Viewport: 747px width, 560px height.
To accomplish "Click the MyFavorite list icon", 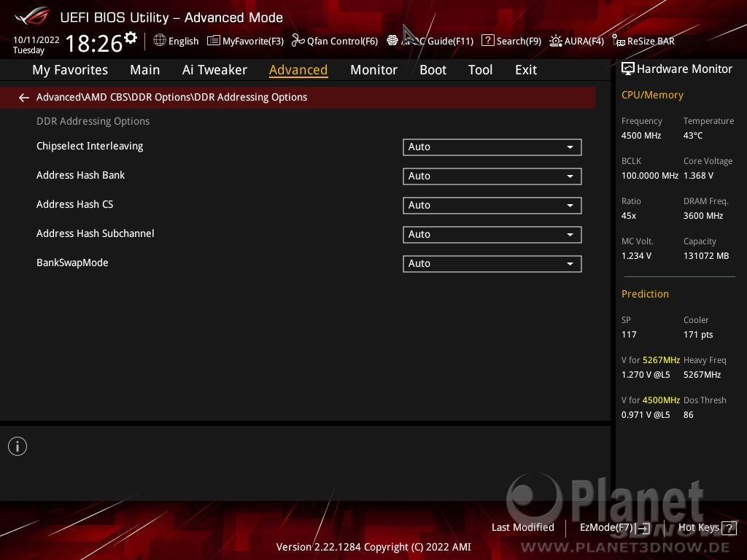I will click(214, 41).
